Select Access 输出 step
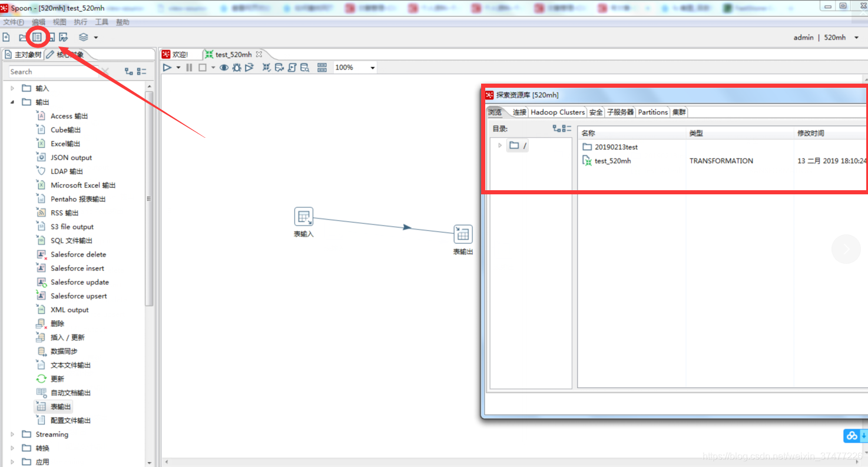 coord(62,116)
